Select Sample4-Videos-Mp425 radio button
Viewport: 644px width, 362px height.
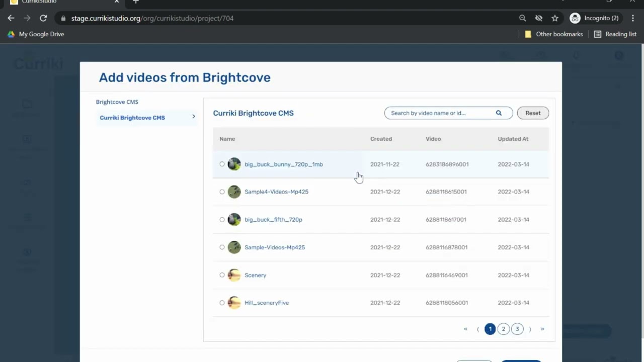[222, 192]
